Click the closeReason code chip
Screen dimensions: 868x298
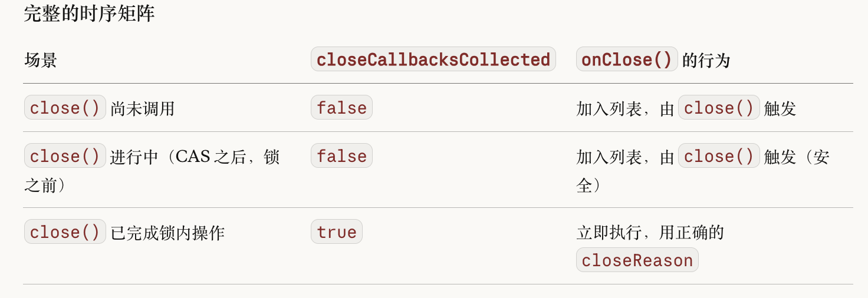pyautogui.click(x=637, y=260)
